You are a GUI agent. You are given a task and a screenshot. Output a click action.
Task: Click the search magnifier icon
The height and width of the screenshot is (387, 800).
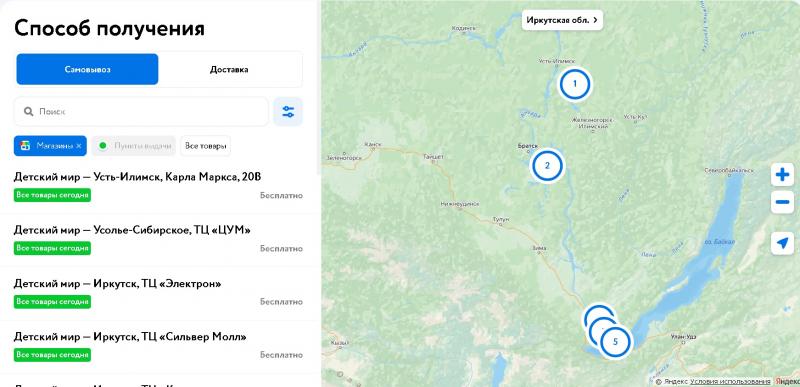(29, 111)
